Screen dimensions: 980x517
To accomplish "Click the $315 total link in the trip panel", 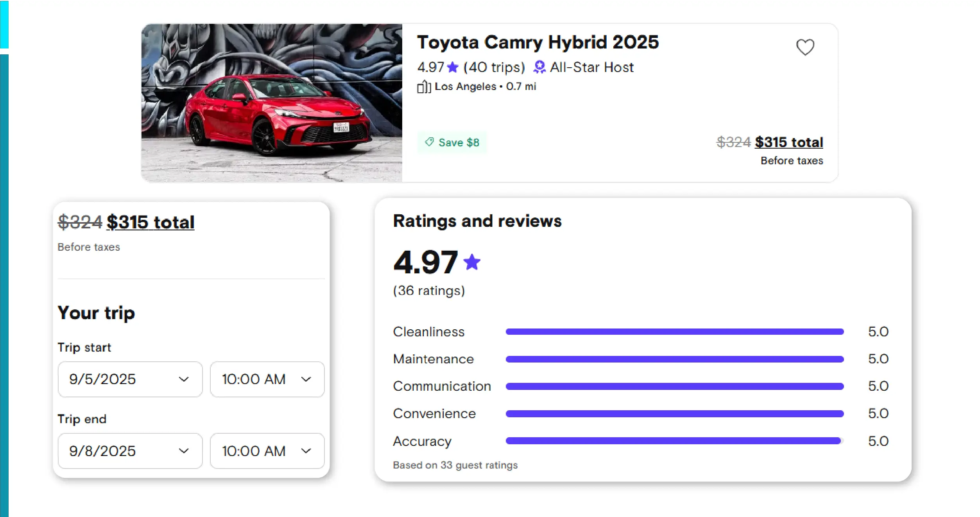I will click(x=150, y=222).
